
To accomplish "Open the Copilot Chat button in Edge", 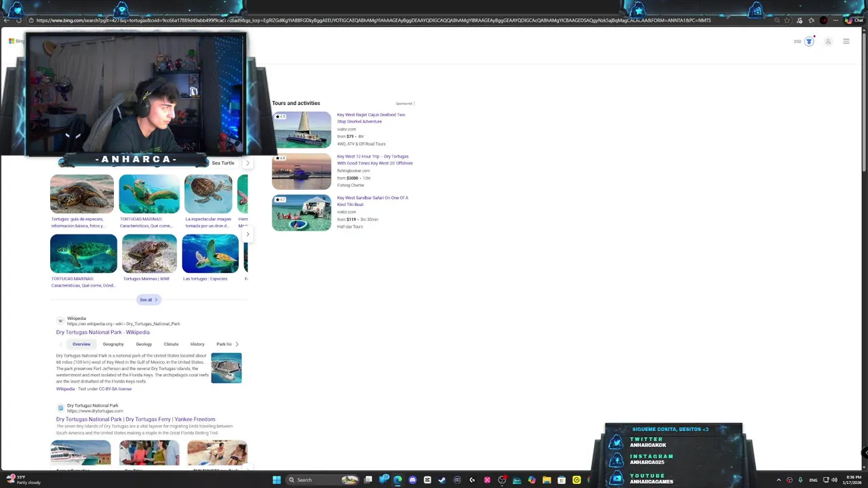I will (x=853, y=20).
